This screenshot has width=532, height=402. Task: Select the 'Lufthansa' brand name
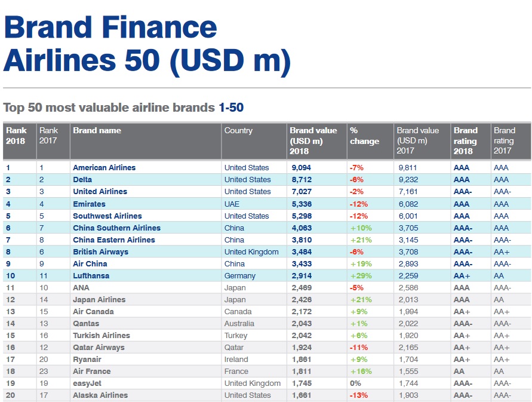(x=91, y=276)
